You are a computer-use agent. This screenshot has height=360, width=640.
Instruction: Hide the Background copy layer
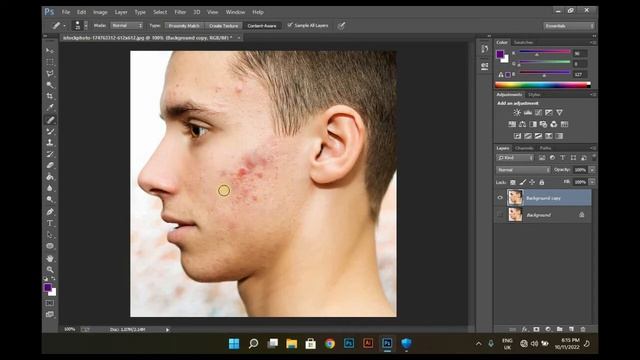pos(500,198)
